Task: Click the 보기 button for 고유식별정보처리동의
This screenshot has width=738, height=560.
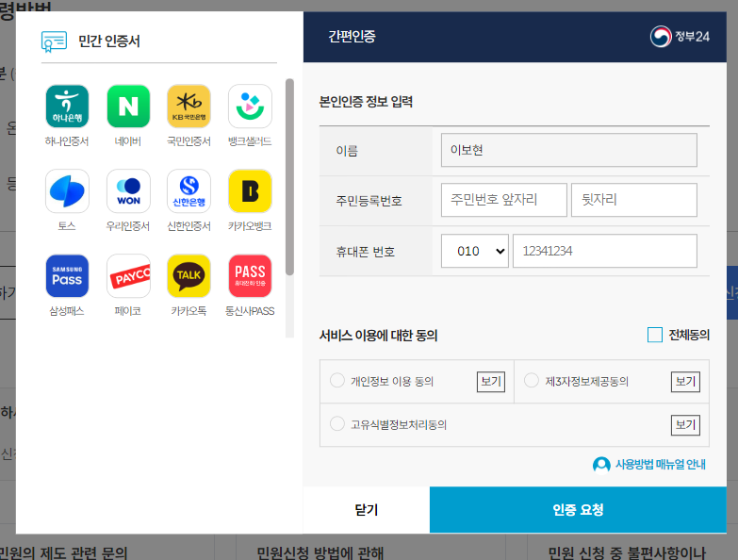Action: 685,425
